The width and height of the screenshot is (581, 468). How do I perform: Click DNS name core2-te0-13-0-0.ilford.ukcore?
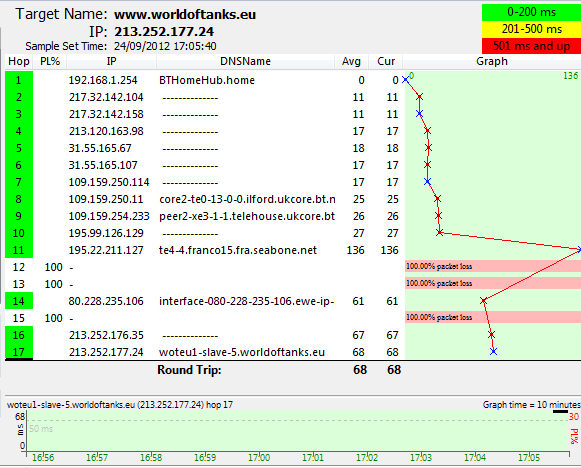pos(247,199)
